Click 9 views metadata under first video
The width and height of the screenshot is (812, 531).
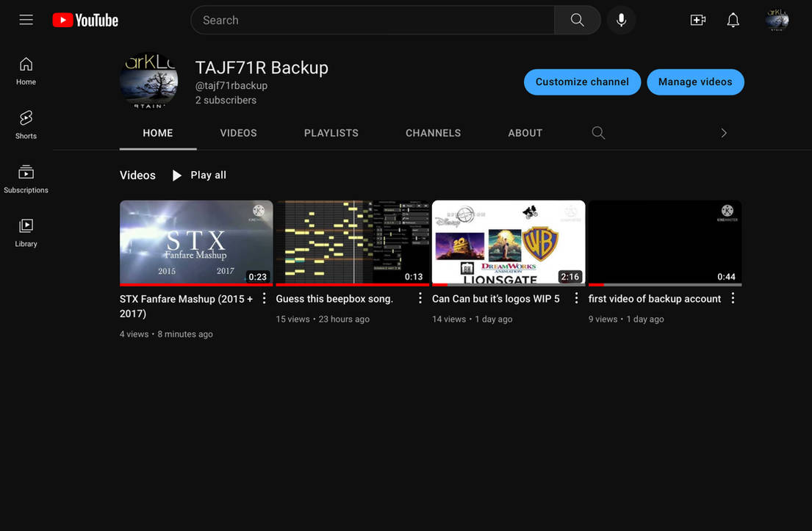click(x=626, y=319)
